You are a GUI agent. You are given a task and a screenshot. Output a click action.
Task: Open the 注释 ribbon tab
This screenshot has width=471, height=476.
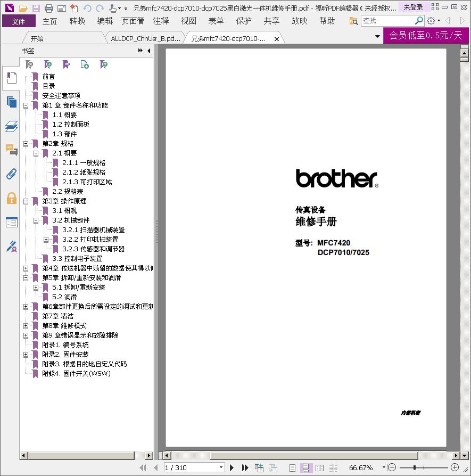point(161,21)
